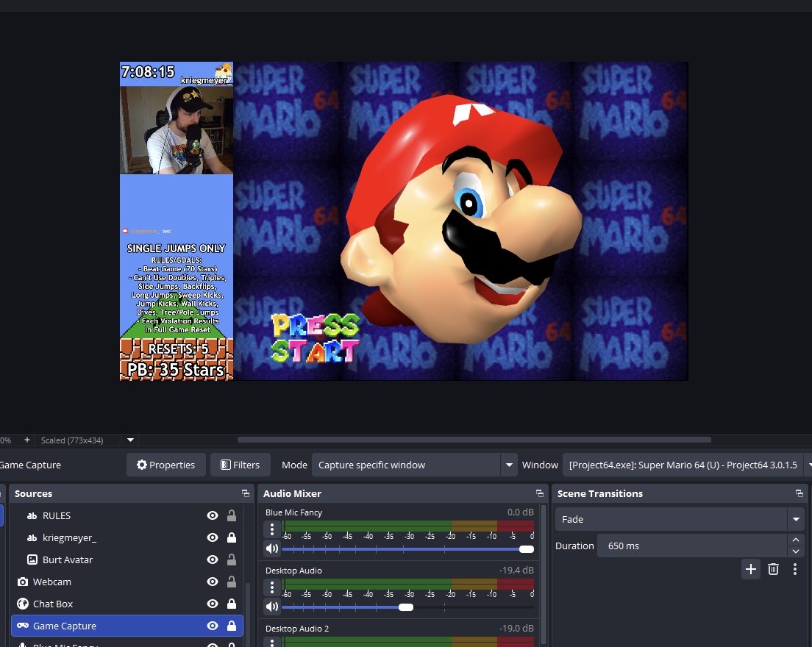Add a new scene transition
The image size is (812, 647).
pyautogui.click(x=750, y=569)
